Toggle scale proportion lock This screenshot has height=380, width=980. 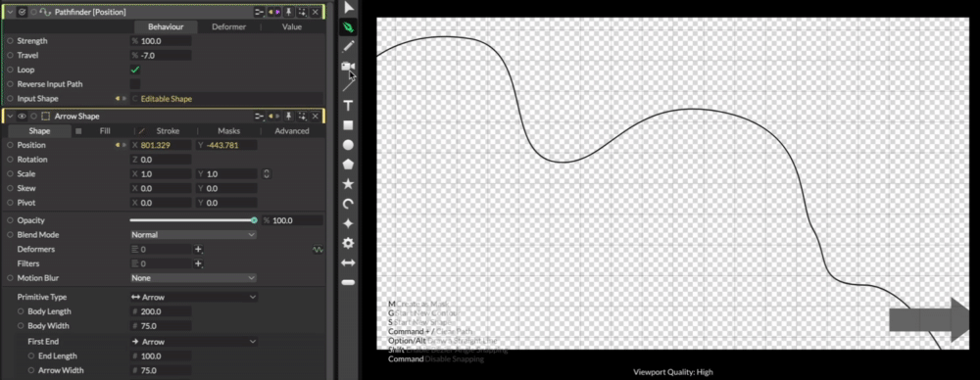(267, 173)
